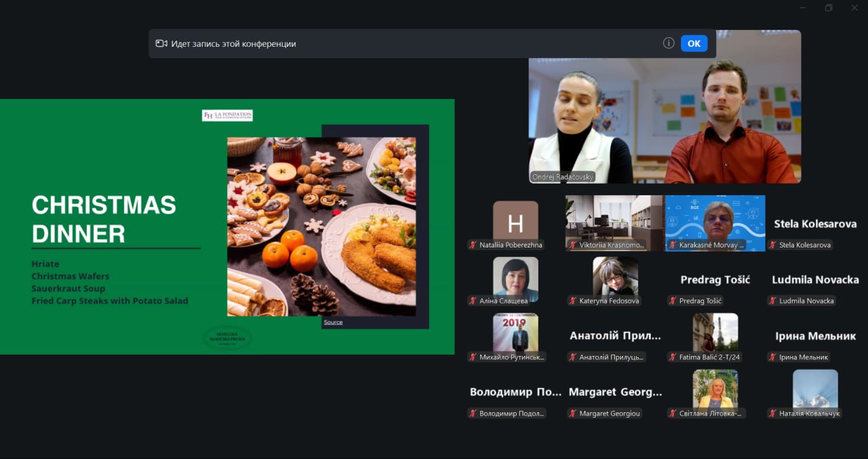Select Володимир По… participant tile
The image size is (868, 459).
[x=515, y=392]
